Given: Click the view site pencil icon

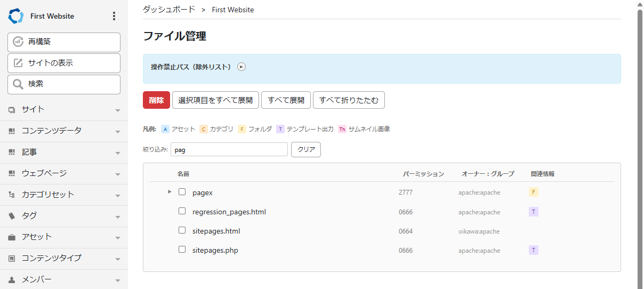Looking at the screenshot, I should 18,63.
